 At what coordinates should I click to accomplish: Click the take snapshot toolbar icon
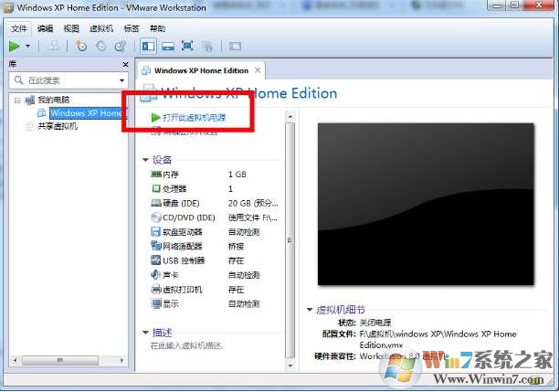(x=81, y=46)
